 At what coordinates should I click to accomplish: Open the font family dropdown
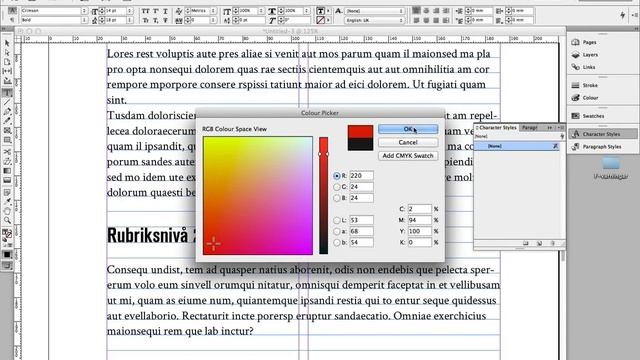(x=84, y=11)
